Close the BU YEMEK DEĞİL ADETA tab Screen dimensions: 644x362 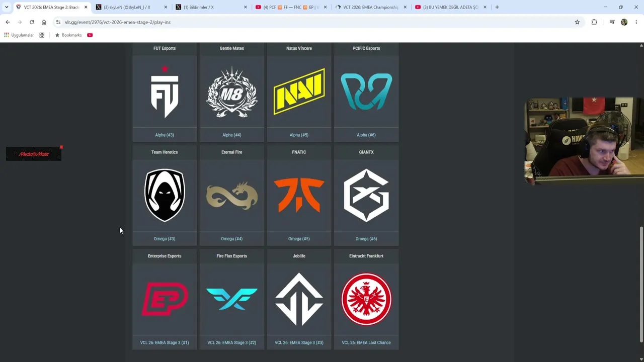click(485, 7)
